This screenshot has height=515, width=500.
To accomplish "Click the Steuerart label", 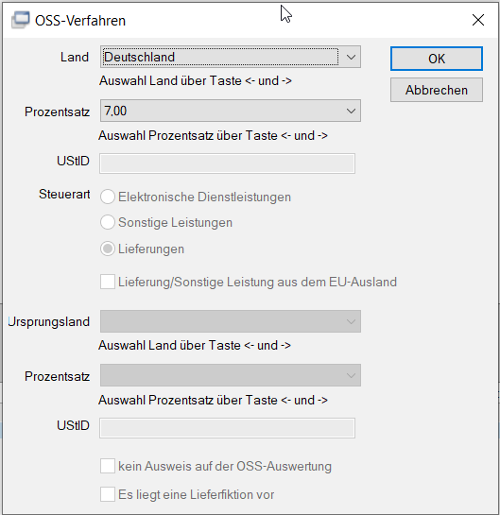I will [x=64, y=194].
